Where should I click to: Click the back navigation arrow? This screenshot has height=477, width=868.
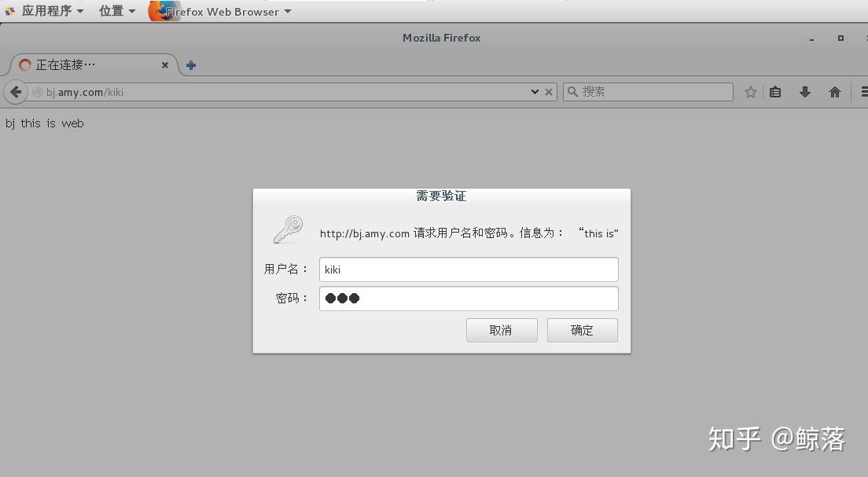coord(16,91)
